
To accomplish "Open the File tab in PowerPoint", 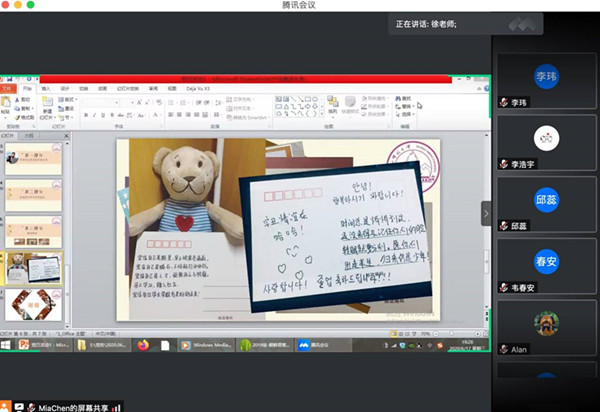I will [7, 89].
